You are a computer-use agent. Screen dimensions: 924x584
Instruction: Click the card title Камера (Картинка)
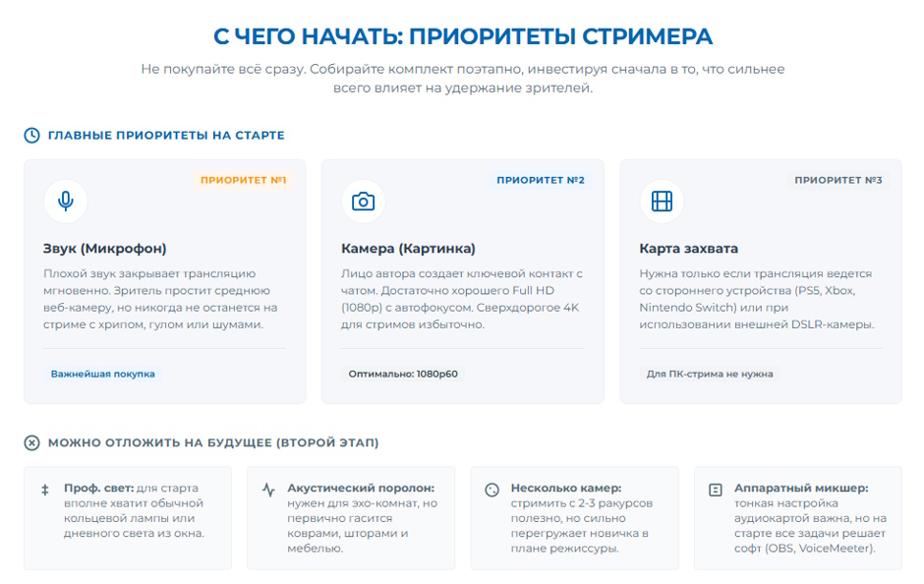pos(408,249)
